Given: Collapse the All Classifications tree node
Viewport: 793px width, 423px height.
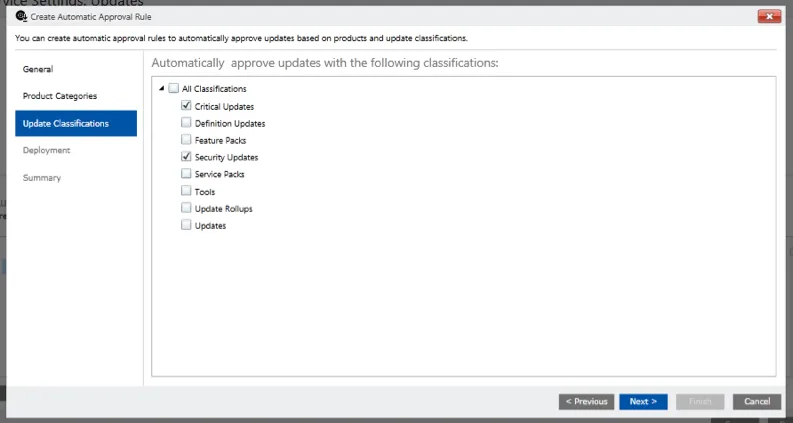Looking at the screenshot, I should [x=161, y=89].
